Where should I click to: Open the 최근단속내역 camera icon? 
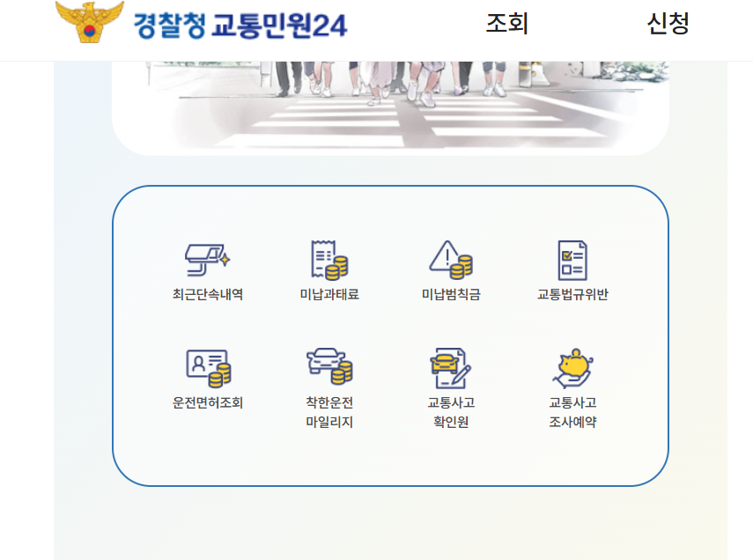(208, 260)
